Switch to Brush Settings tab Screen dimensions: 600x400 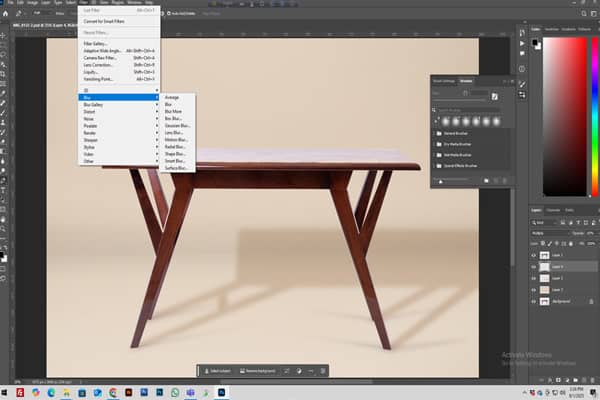coord(444,81)
